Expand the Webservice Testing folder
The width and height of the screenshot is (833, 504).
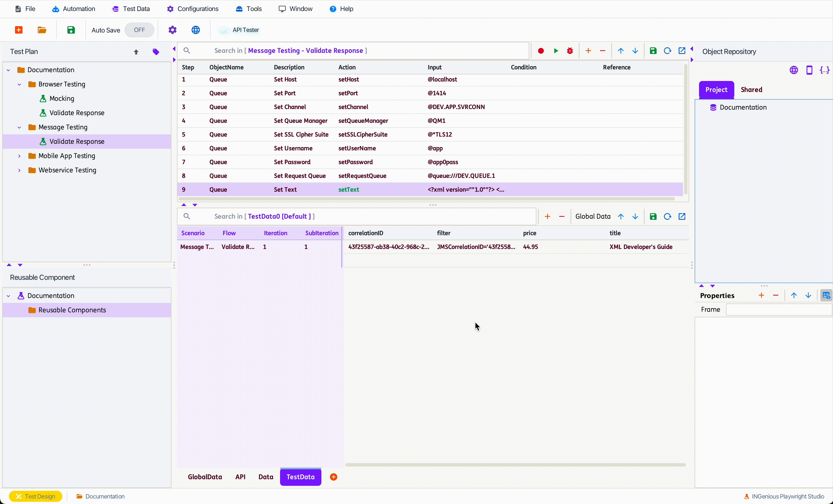pos(19,170)
